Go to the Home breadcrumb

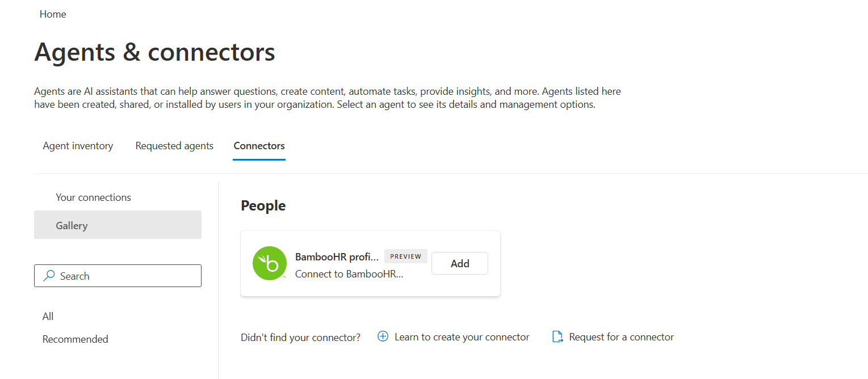[53, 14]
